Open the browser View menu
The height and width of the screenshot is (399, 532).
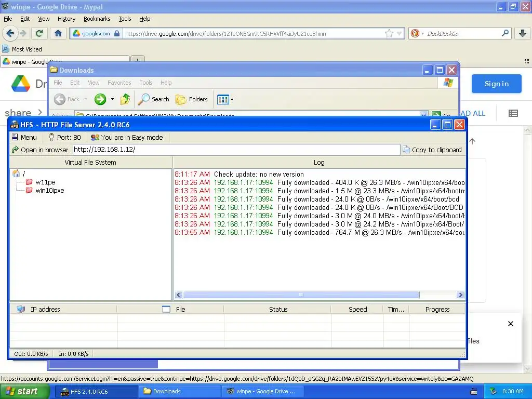click(44, 19)
